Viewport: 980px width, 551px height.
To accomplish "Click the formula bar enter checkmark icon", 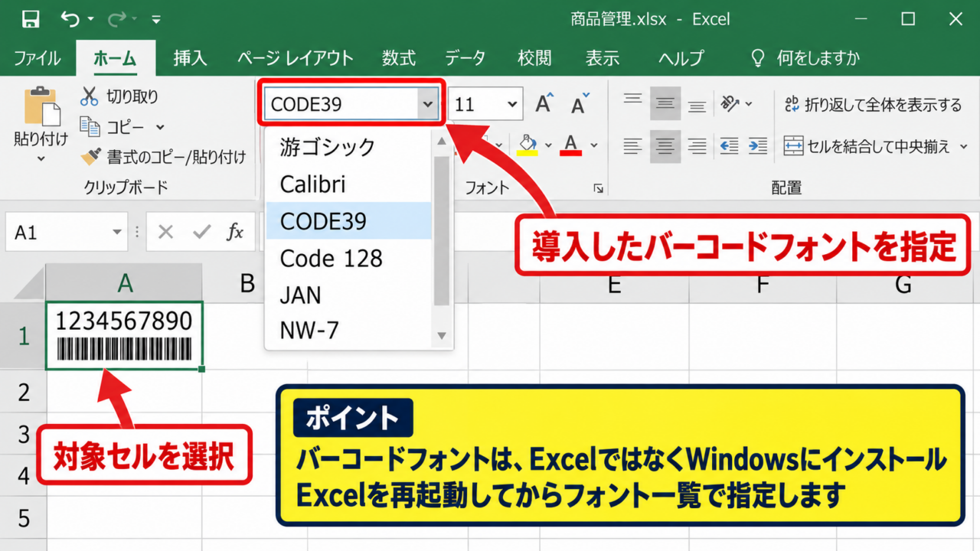I will [x=202, y=232].
